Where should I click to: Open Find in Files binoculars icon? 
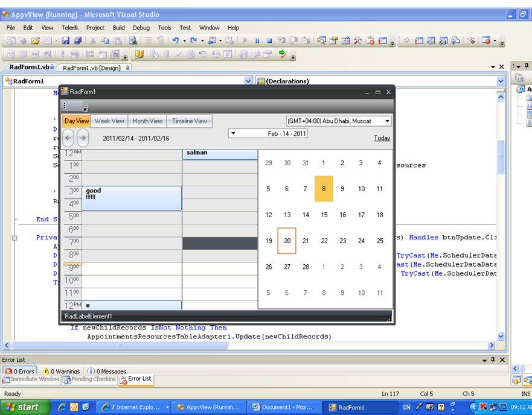point(133,40)
